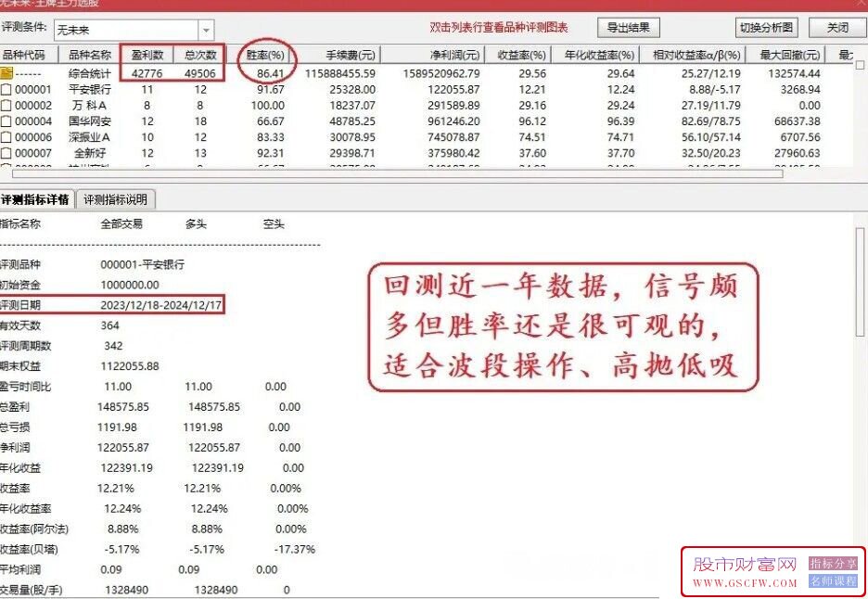Select the 国华网安 row name

[90, 121]
